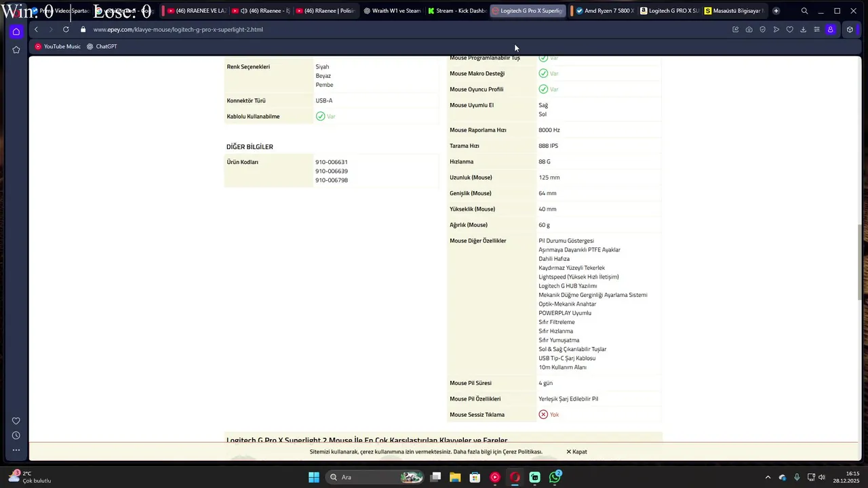The image size is (868, 488).
Task: Open history clock icon in the sidebar
Action: [16, 436]
